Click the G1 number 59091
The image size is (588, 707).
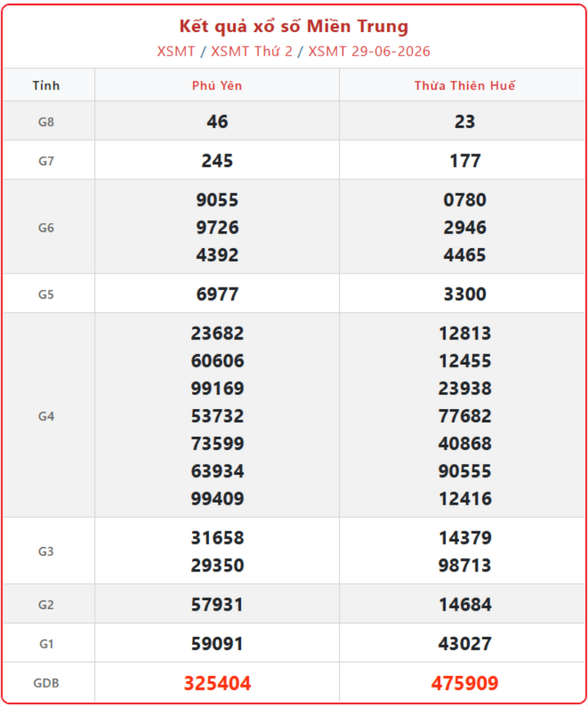pos(217,644)
